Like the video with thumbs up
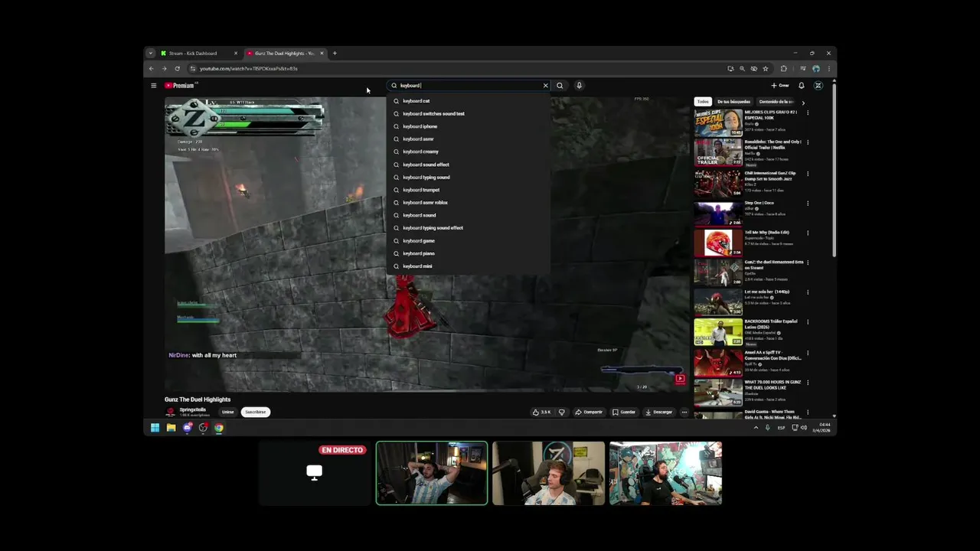980x551 pixels. tap(542, 412)
